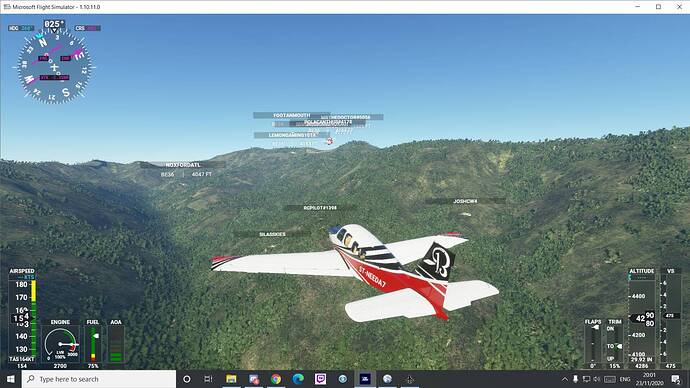Click the Cortana circle icon on taskbar

tap(187, 379)
